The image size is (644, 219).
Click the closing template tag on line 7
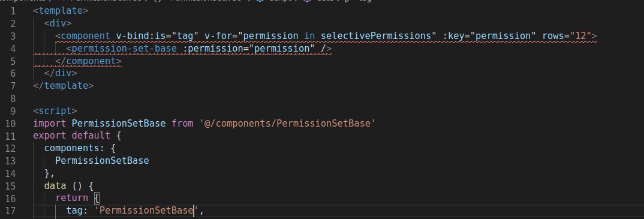(63, 86)
